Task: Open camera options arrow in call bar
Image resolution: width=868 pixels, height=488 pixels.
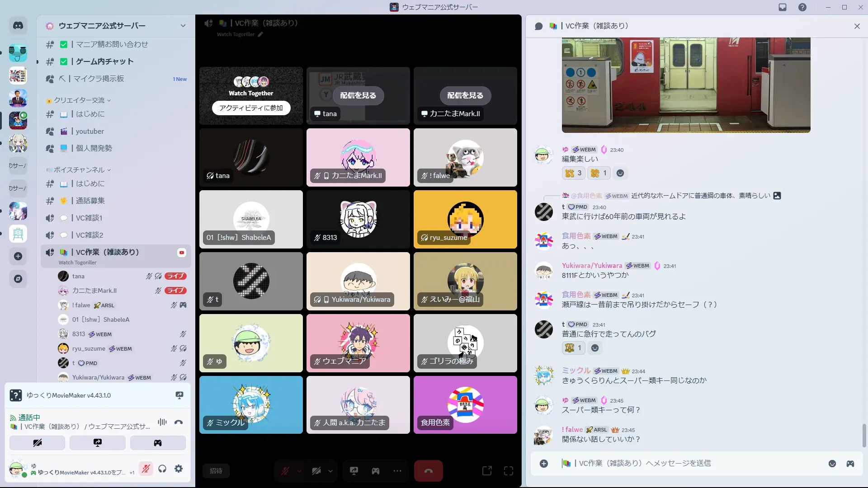Action: click(330, 471)
